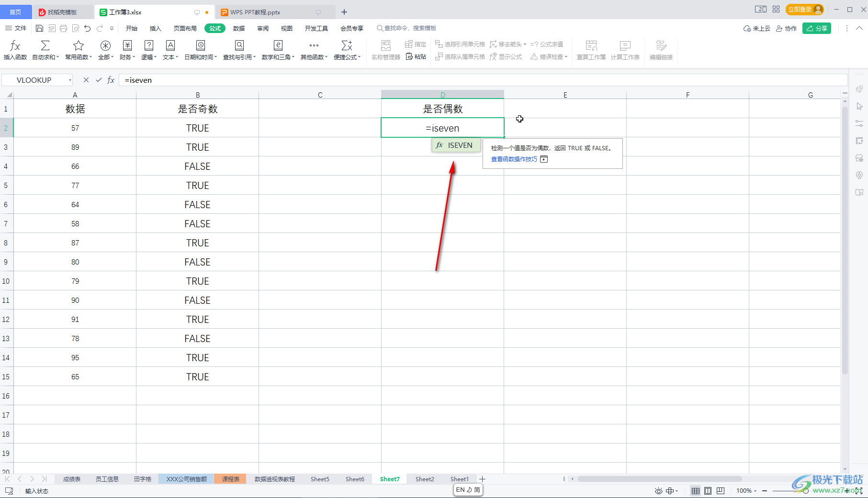This screenshot has width=868, height=498.
Task: Switch to the 审阅 (Review) ribbon tab
Action: 263,28
